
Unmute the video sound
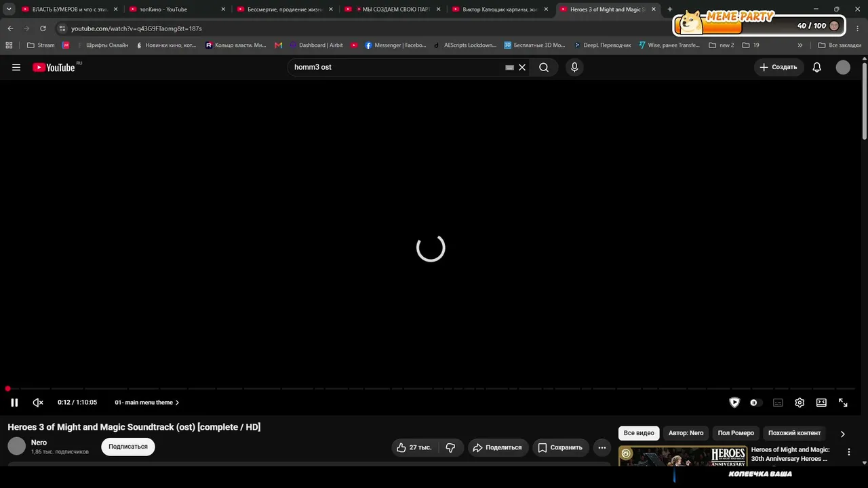pyautogui.click(x=38, y=403)
